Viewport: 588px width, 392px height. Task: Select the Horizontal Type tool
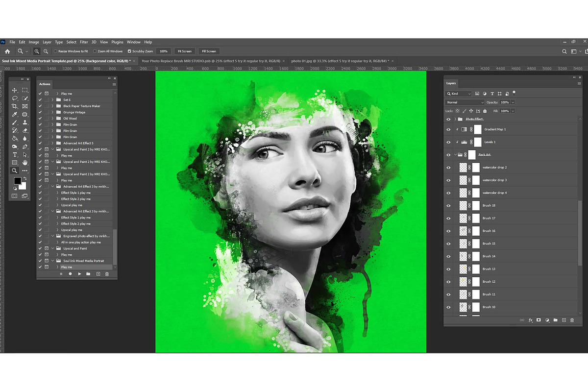[x=15, y=154]
